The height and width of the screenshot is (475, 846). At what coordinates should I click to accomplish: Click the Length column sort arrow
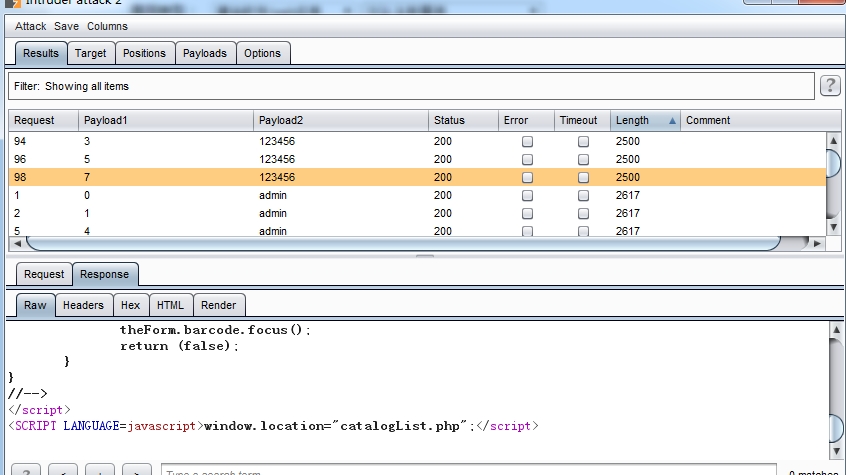(x=672, y=121)
